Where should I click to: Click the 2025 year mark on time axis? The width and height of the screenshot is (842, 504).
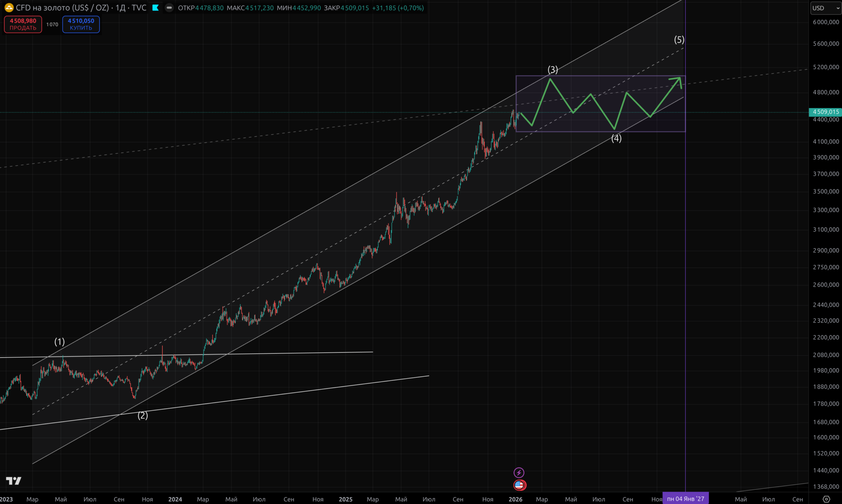point(345,499)
